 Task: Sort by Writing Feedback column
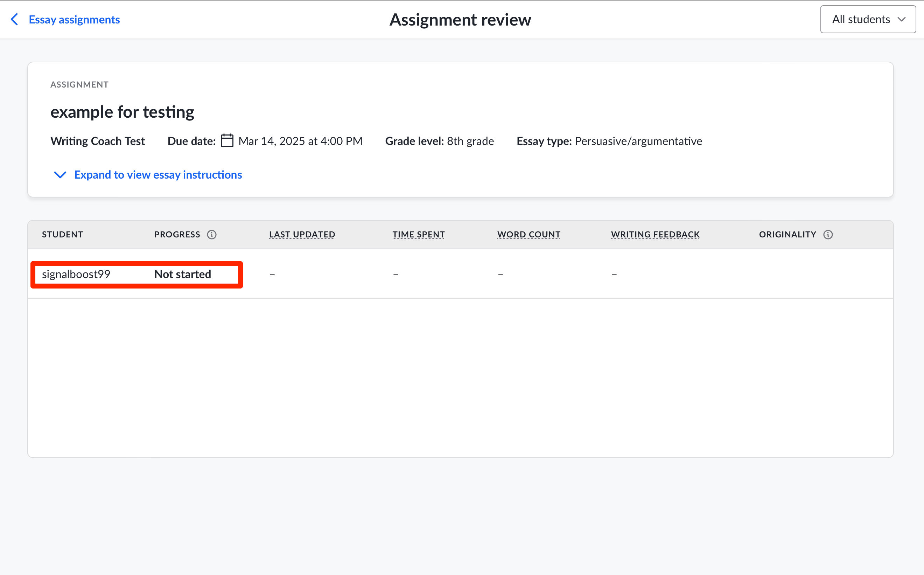[655, 235]
